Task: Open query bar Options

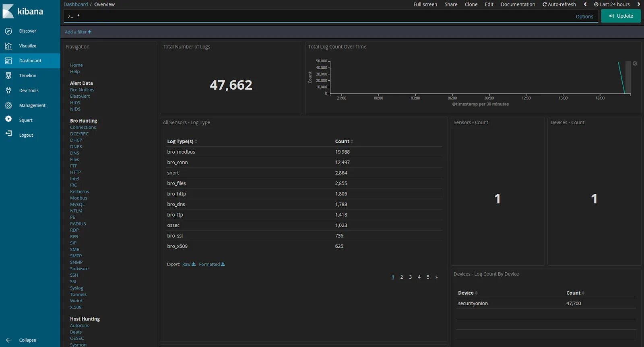Action: coord(584,16)
